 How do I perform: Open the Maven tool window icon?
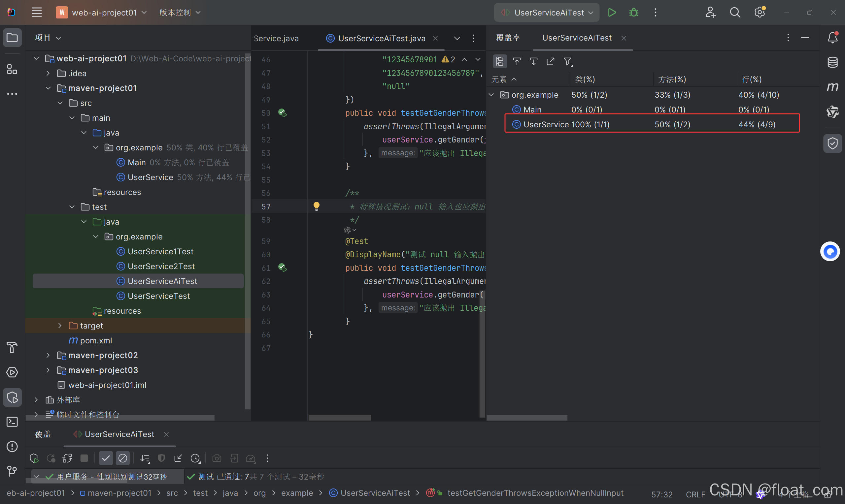832,87
